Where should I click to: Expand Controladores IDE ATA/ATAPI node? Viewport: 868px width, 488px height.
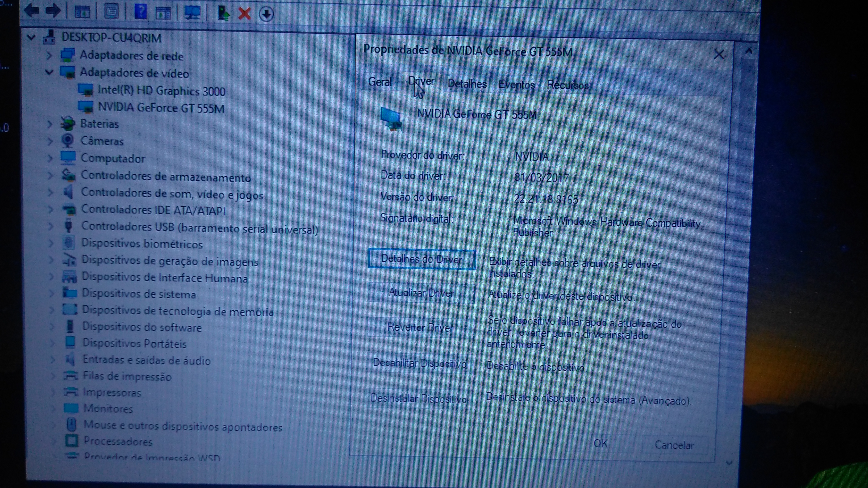click(51, 209)
